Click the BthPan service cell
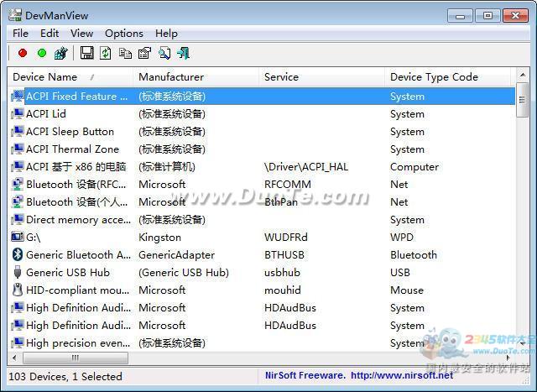The height and width of the screenshot is (392, 537). coord(281,202)
